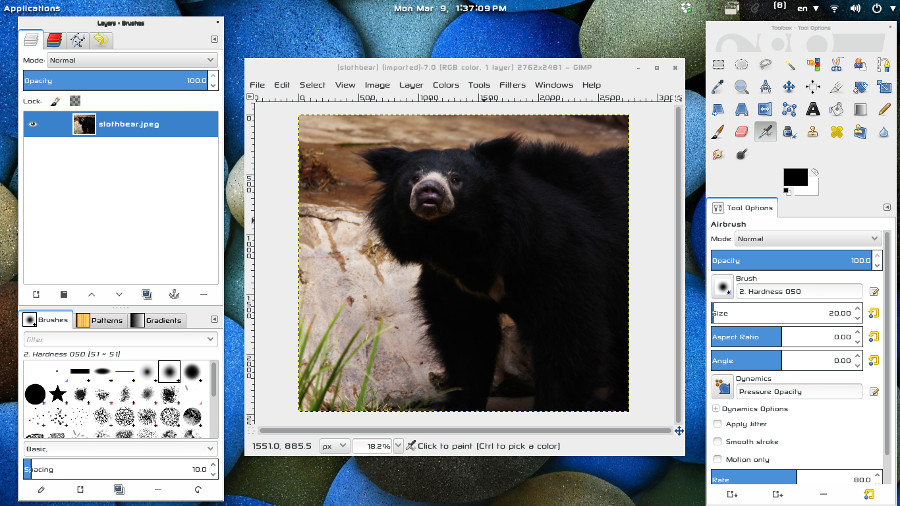Select the Move tool
This screenshot has height=506, width=900.
(x=789, y=87)
